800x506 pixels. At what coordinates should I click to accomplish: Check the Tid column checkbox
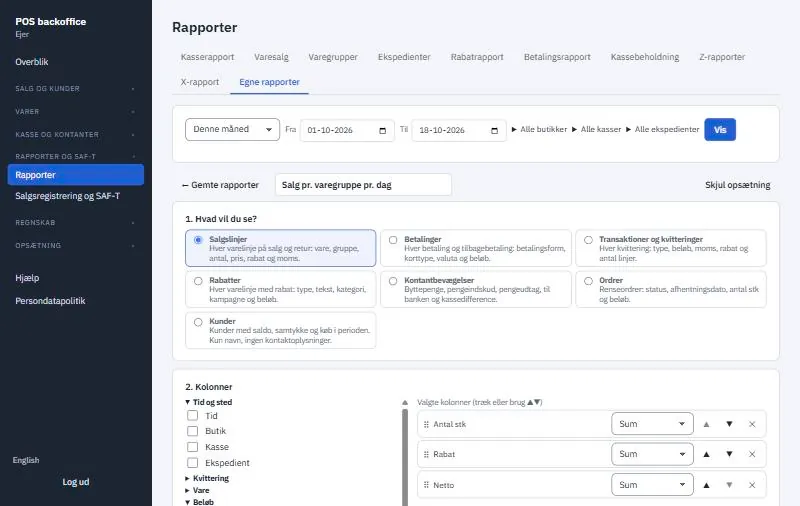click(x=192, y=415)
